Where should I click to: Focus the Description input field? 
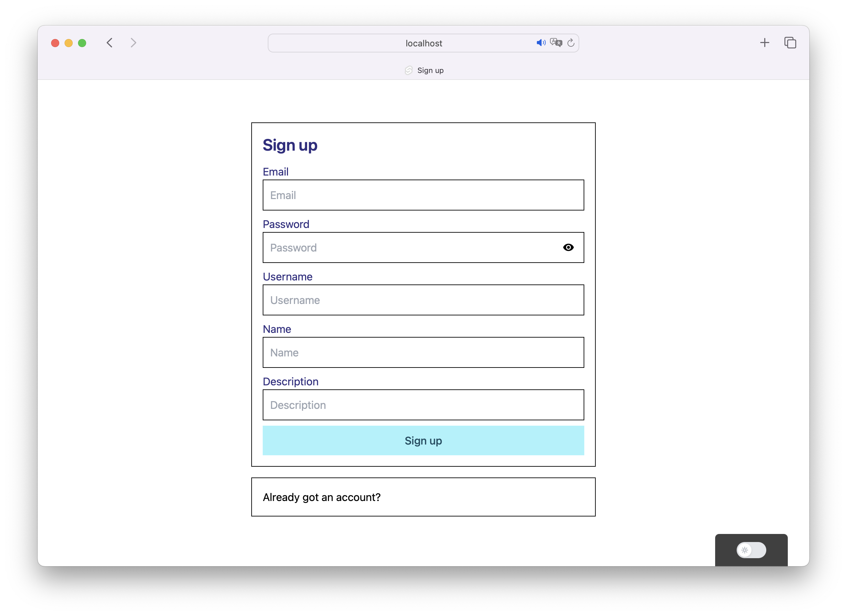coord(423,405)
